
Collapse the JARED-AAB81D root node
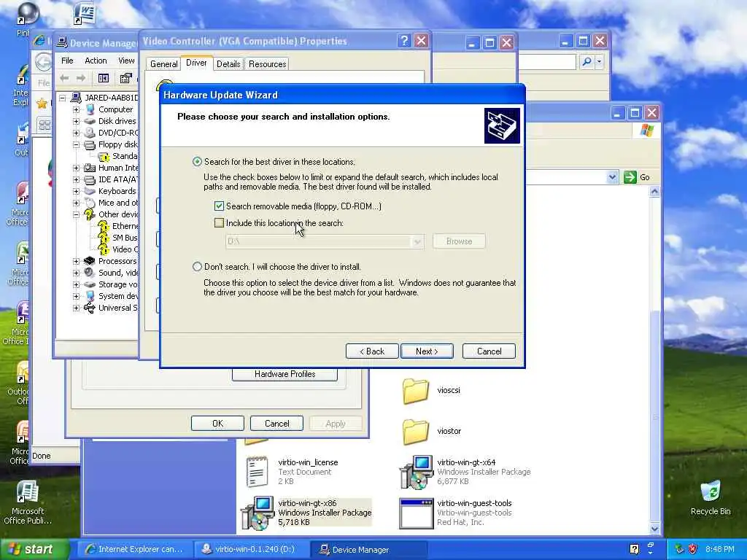pyautogui.click(x=63, y=98)
